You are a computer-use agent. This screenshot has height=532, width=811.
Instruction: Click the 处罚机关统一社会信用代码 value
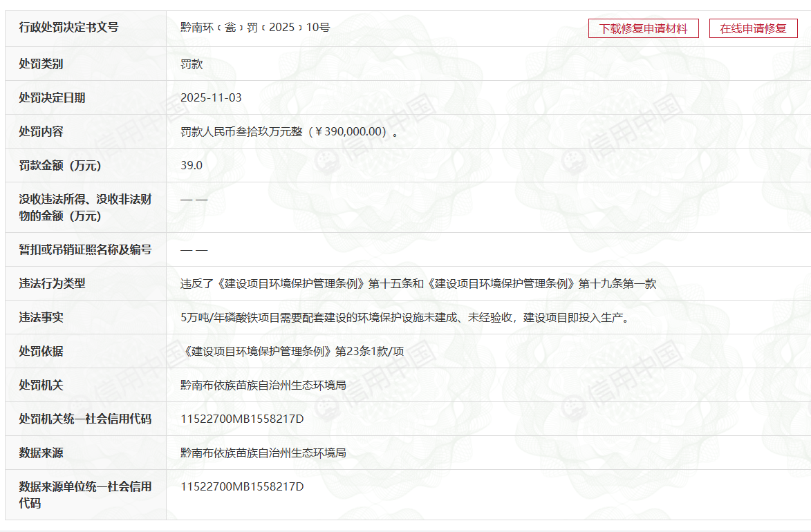[x=242, y=419]
